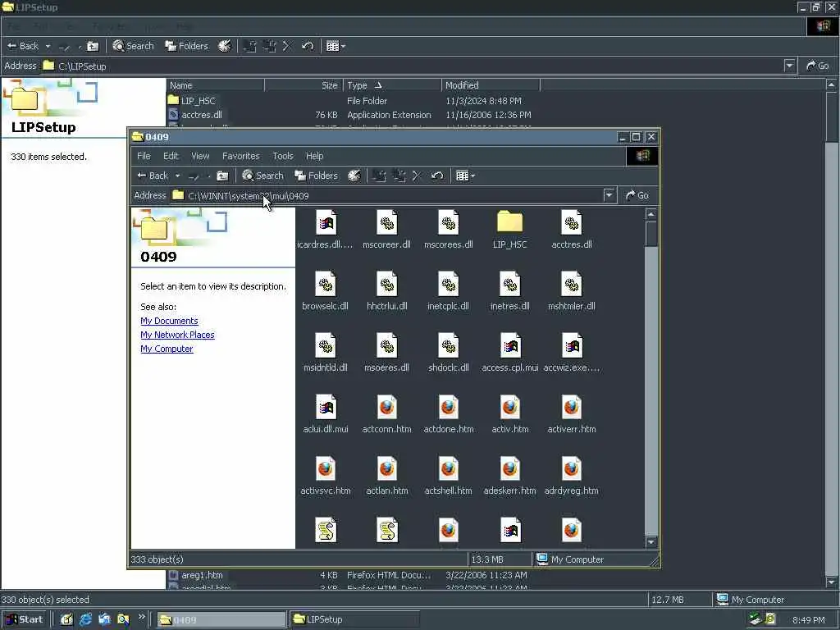840x630 pixels.
Task: Select activsvc.htm file
Action: pos(325,477)
